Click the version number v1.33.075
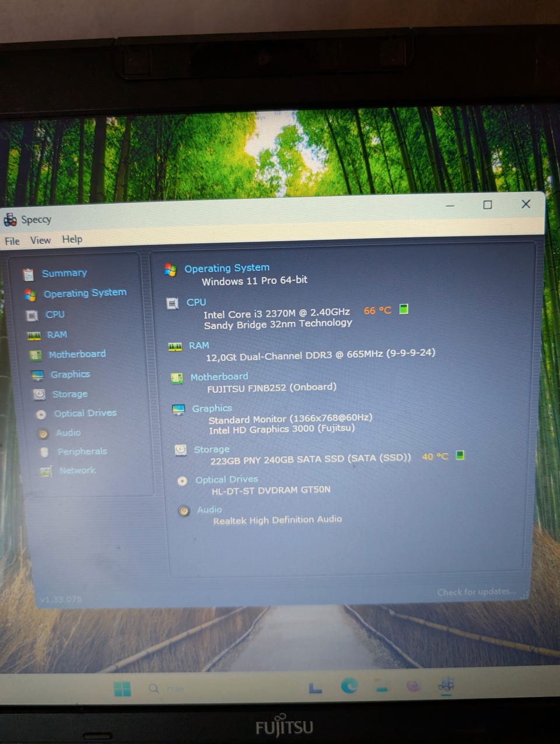Viewport: 560px width, 744px height. 61,599
